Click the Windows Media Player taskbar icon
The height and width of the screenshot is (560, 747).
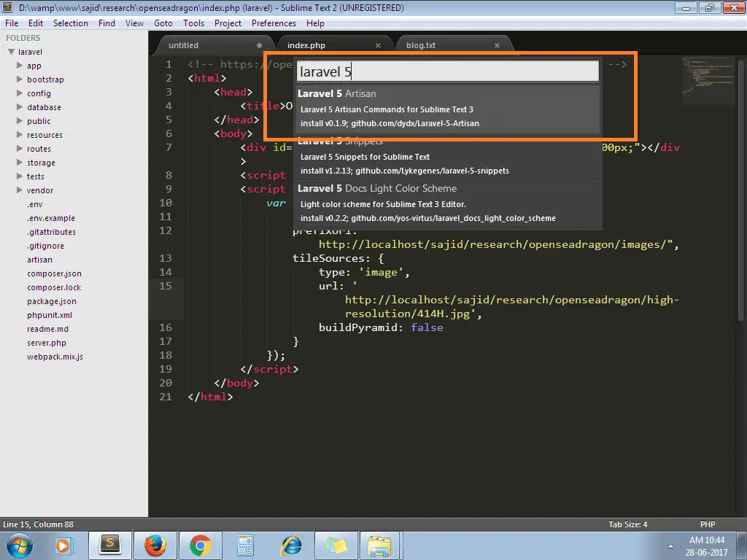point(64,545)
